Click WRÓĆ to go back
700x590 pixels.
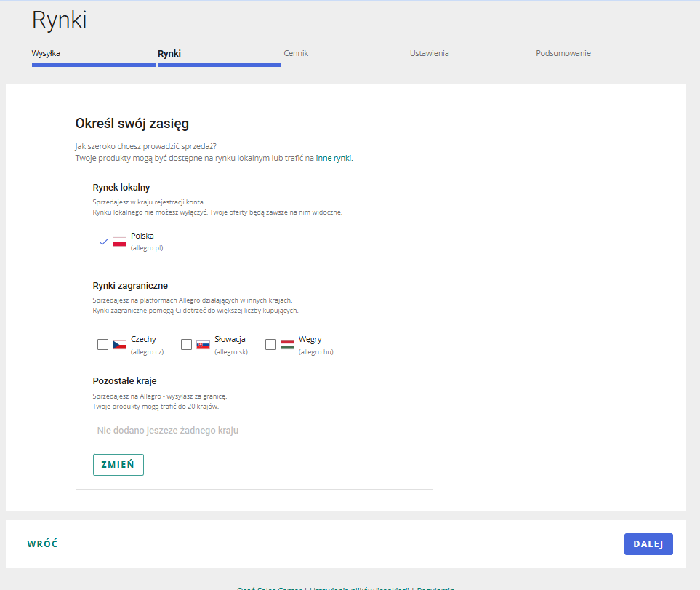[x=42, y=544]
